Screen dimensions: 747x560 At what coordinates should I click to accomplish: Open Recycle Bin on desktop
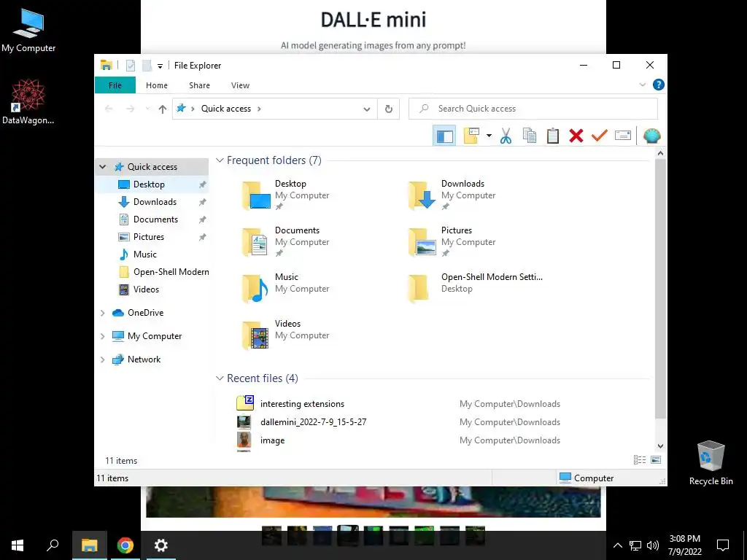pos(711,463)
